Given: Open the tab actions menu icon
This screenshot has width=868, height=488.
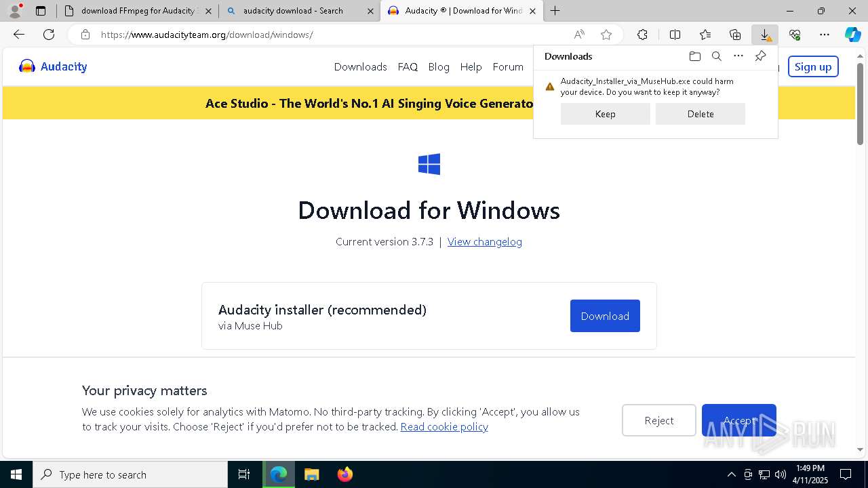Looking at the screenshot, I should 41,11.
